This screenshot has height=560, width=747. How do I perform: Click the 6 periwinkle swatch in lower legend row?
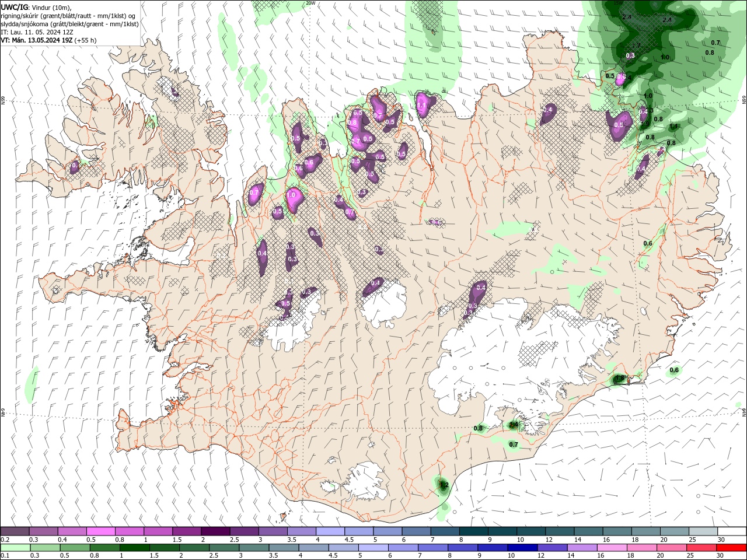(x=403, y=548)
